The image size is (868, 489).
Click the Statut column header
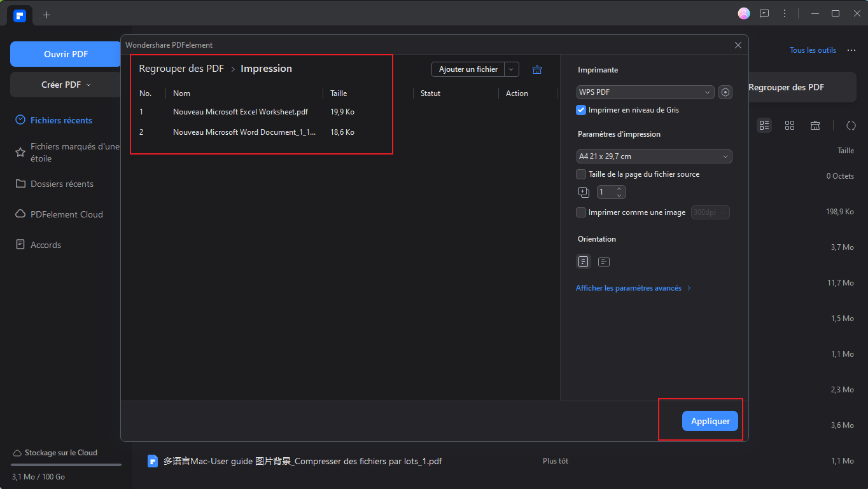[430, 93]
